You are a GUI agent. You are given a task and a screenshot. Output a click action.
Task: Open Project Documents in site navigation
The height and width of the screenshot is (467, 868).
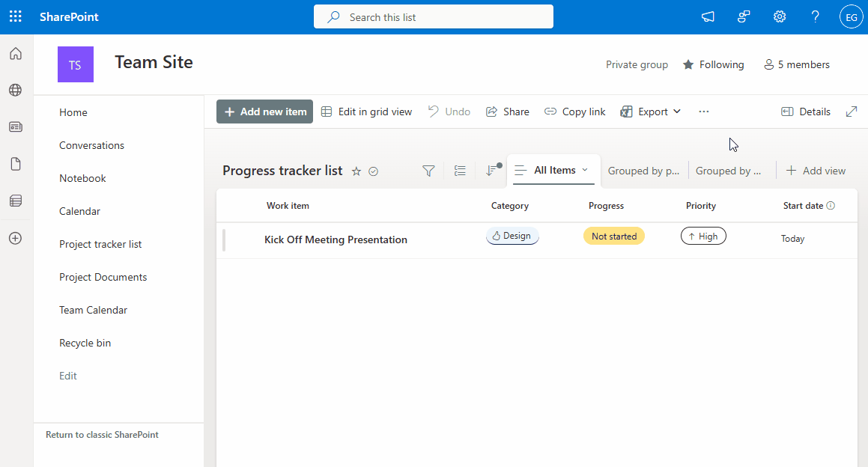click(103, 277)
